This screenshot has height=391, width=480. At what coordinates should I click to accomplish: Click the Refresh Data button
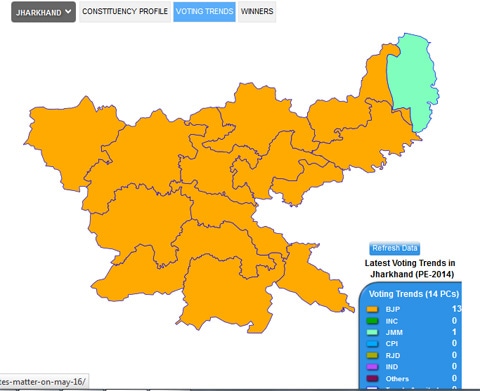click(x=395, y=248)
